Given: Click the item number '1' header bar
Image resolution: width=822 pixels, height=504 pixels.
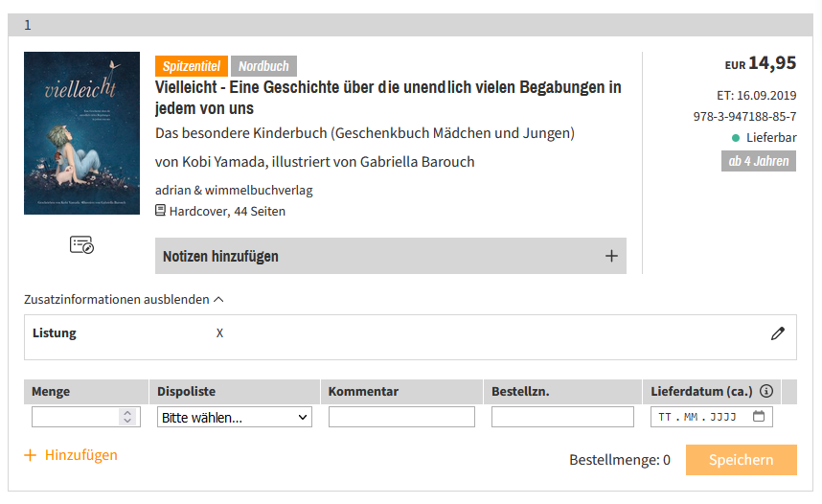Looking at the screenshot, I should coord(410,25).
